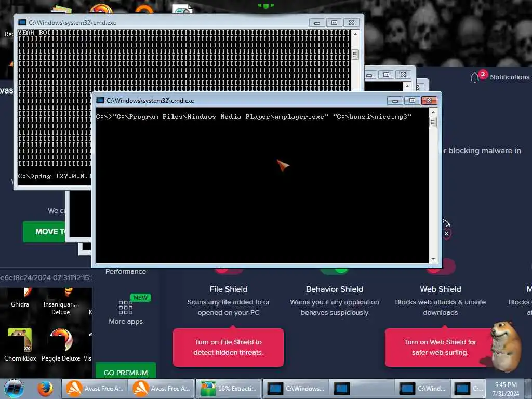Viewport: 532px width, 399px height.
Task: Toggle the Behavior Shield switch
Action: click(335, 270)
